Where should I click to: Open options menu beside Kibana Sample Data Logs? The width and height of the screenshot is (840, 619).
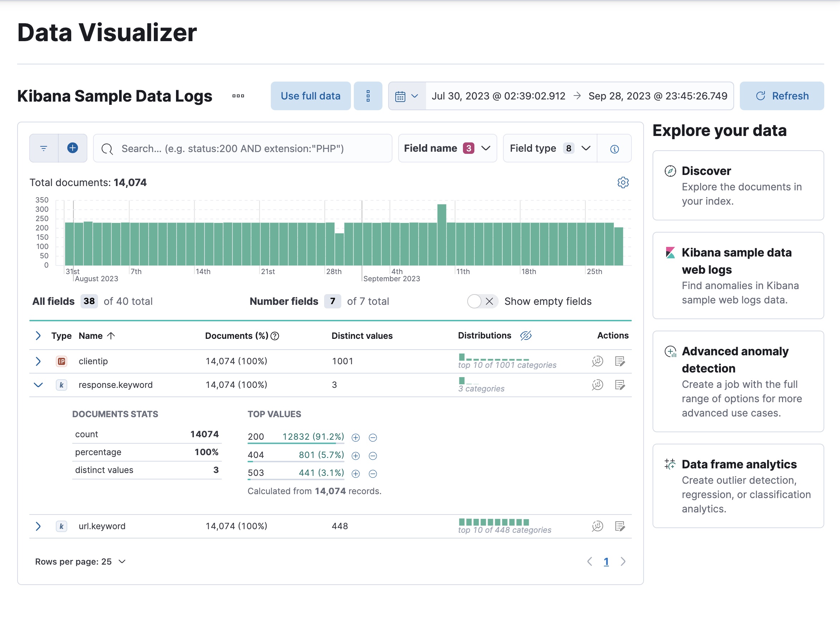pos(238,96)
